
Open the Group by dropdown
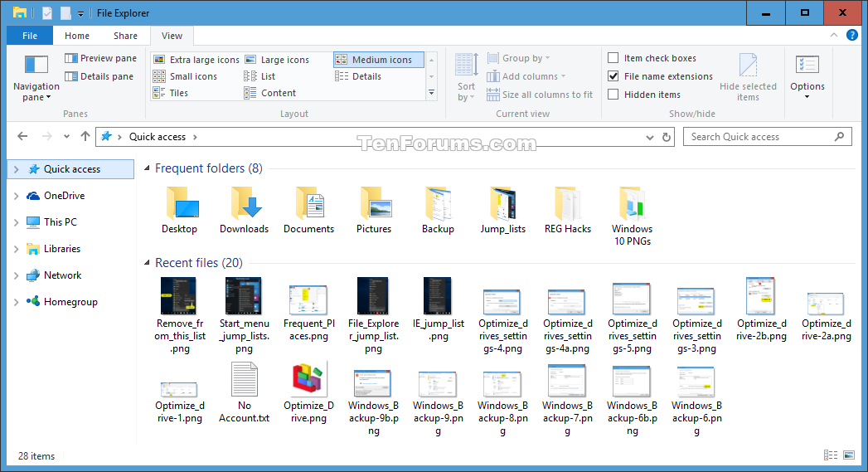coord(519,58)
